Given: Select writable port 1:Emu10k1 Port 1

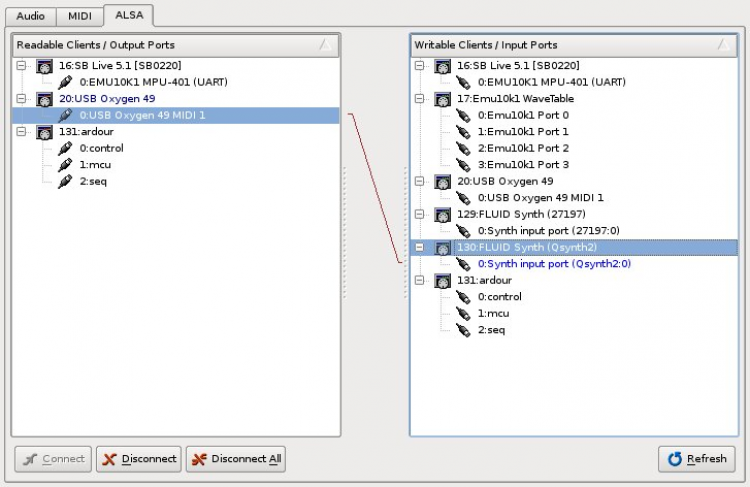Looking at the screenshot, I should pyautogui.click(x=523, y=132).
